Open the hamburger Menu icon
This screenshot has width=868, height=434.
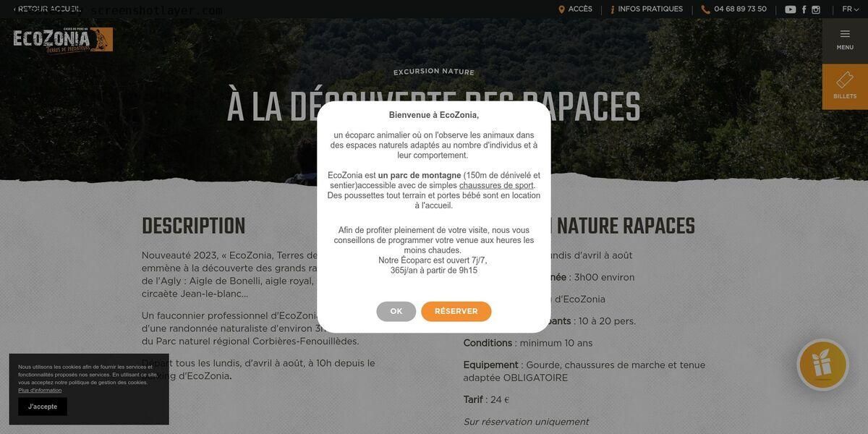[x=845, y=34]
